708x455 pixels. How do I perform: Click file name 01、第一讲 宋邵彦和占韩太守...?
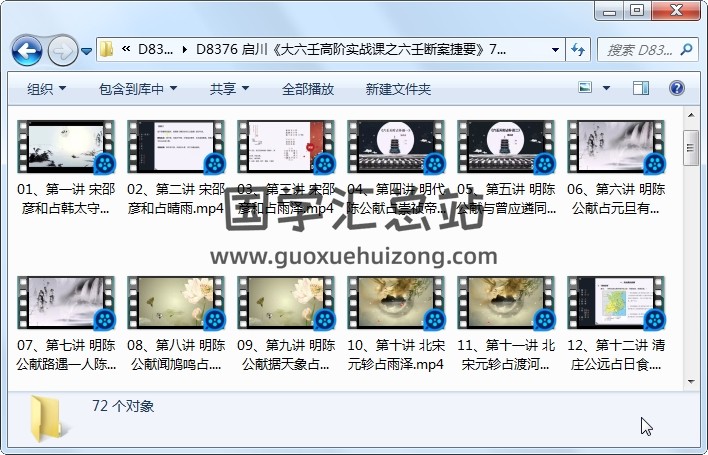pos(66,199)
